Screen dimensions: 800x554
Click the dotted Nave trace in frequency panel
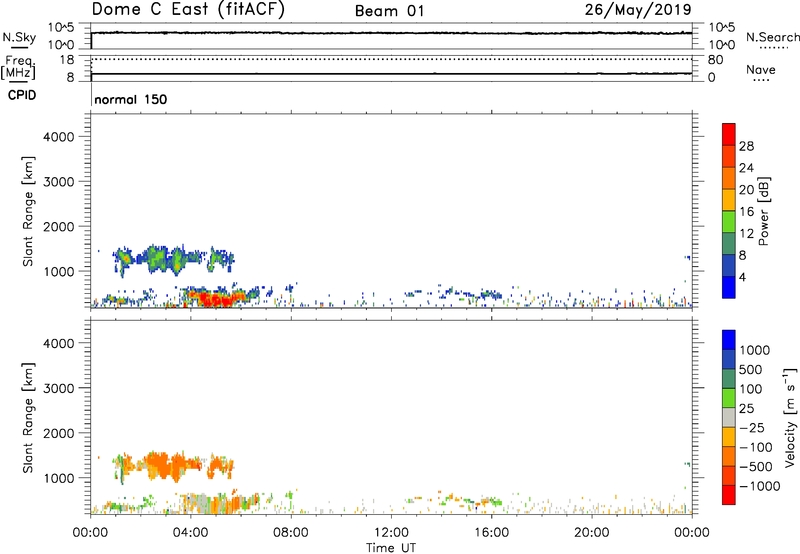391,59
